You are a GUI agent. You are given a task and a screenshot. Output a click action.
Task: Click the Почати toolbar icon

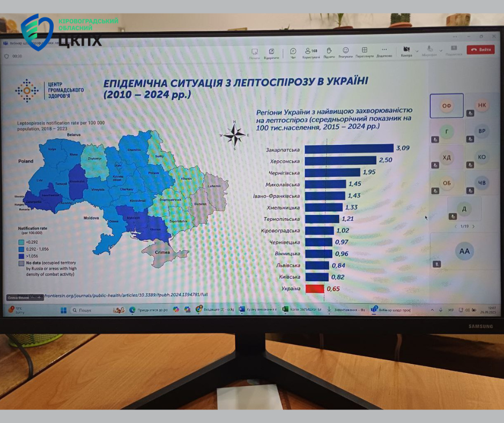pyautogui.click(x=254, y=53)
